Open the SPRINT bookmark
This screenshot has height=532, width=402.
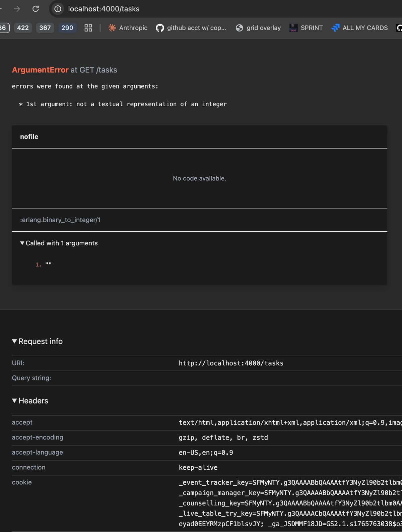[x=306, y=28]
